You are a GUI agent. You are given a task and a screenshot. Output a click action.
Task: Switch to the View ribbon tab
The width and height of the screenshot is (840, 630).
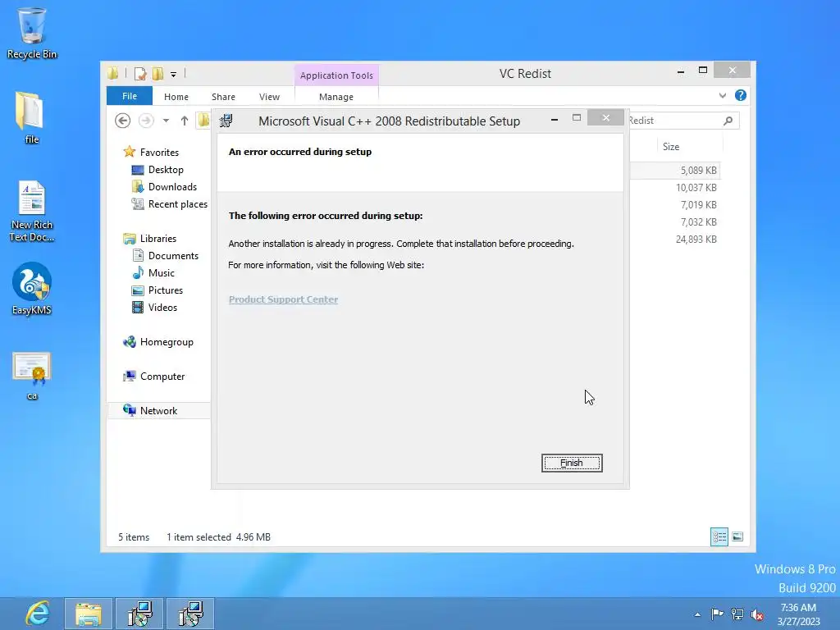tap(269, 97)
